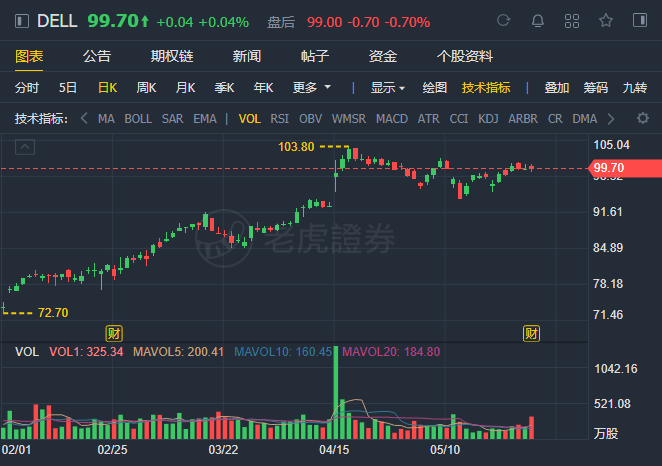Viewport: 662px width, 466px height.
Task: Open the 新闻 tab
Action: [247, 56]
